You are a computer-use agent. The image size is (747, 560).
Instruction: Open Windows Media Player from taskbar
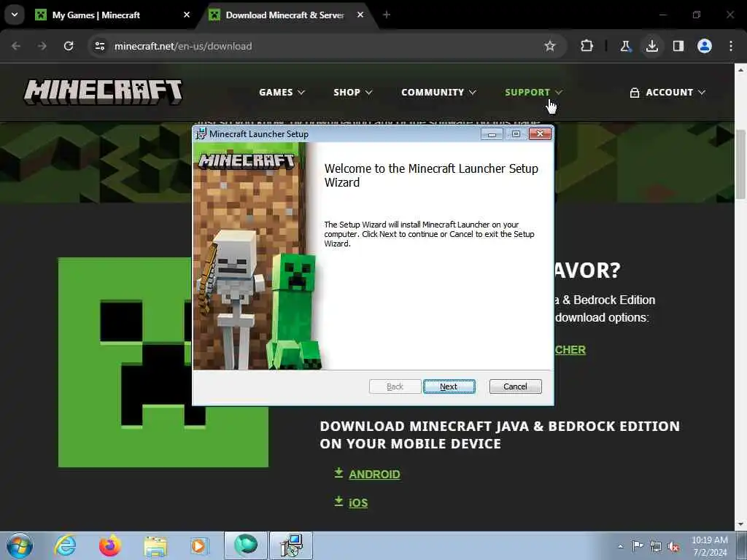coord(199,545)
